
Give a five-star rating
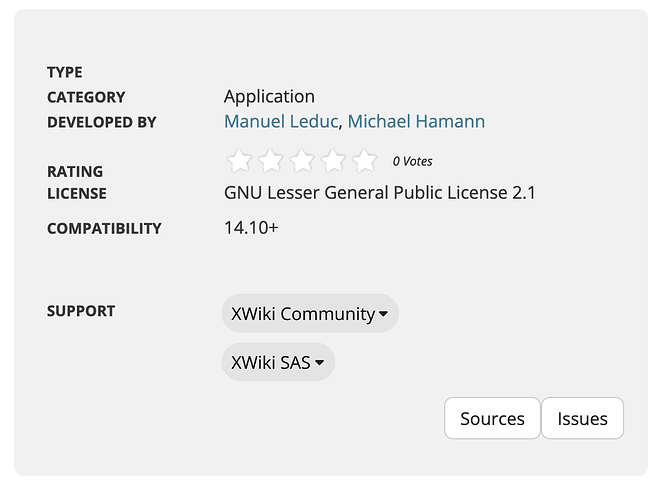pos(364,160)
